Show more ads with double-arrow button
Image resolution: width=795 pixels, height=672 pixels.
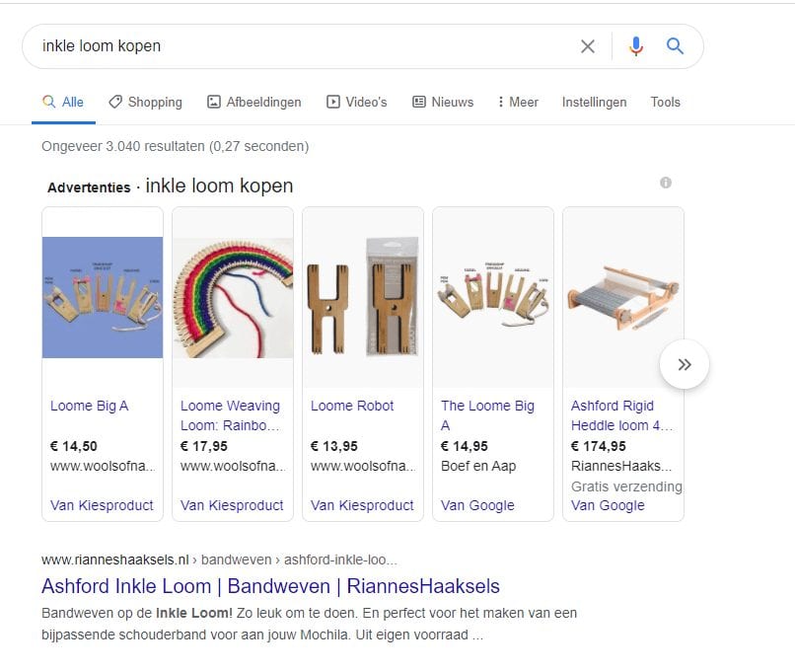(685, 364)
